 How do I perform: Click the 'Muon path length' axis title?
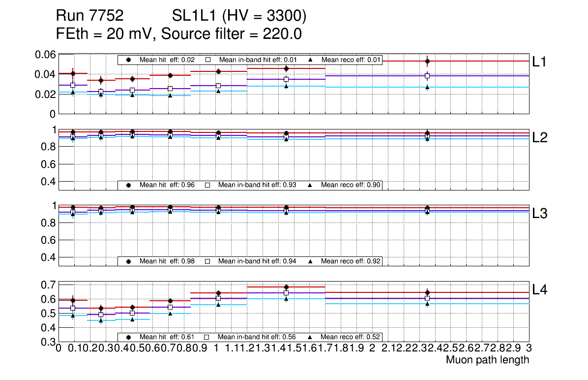pyautogui.click(x=487, y=360)
